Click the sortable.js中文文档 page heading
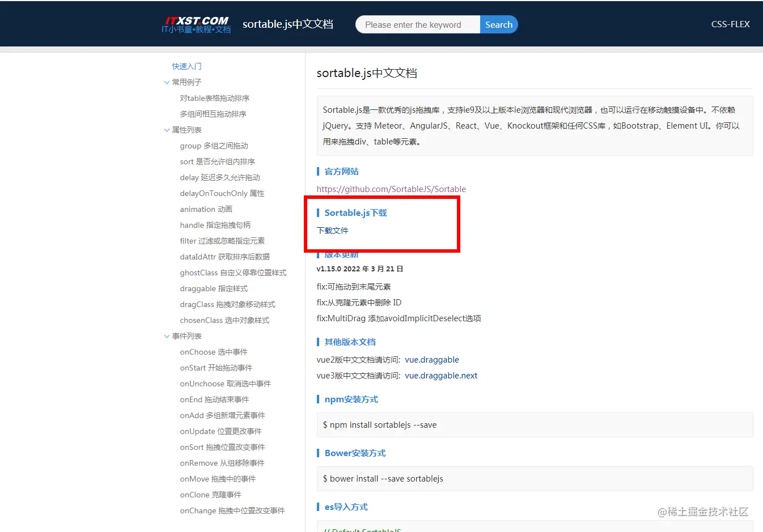This screenshot has height=532, width=763. 367,73
